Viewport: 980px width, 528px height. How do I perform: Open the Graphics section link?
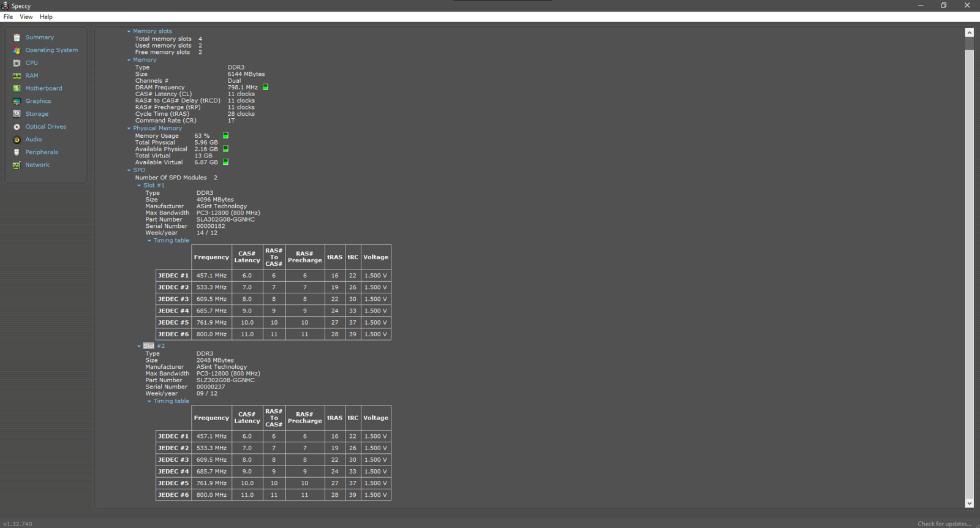[x=38, y=101]
